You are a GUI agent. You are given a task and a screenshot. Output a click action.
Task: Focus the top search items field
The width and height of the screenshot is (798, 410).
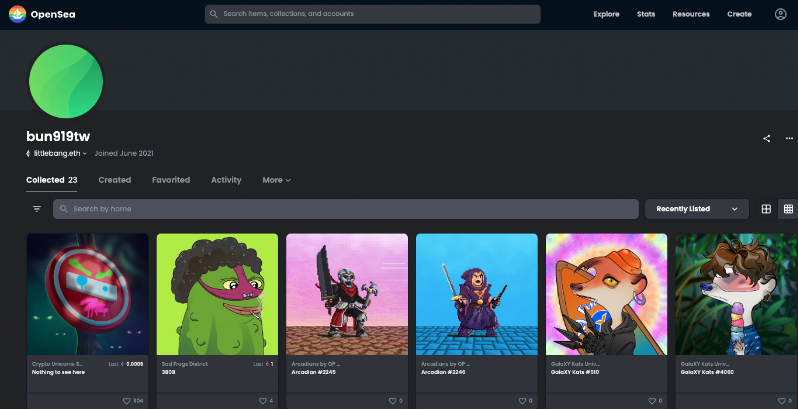tap(373, 14)
